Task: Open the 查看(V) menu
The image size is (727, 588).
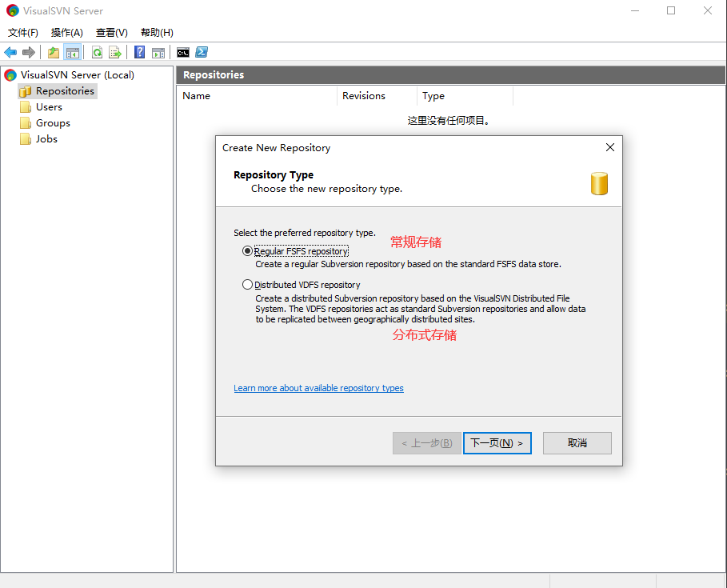Action: [112, 33]
